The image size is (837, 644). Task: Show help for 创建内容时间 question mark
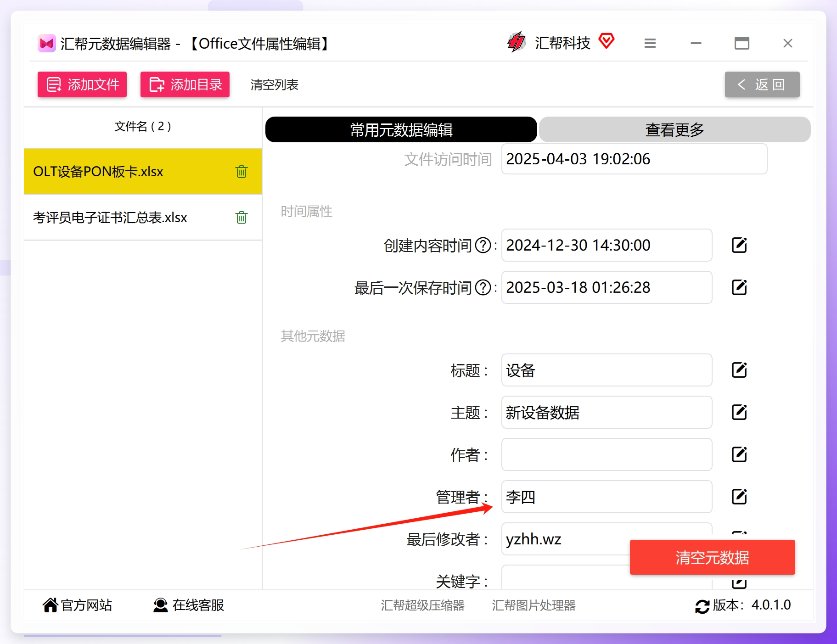click(x=483, y=246)
